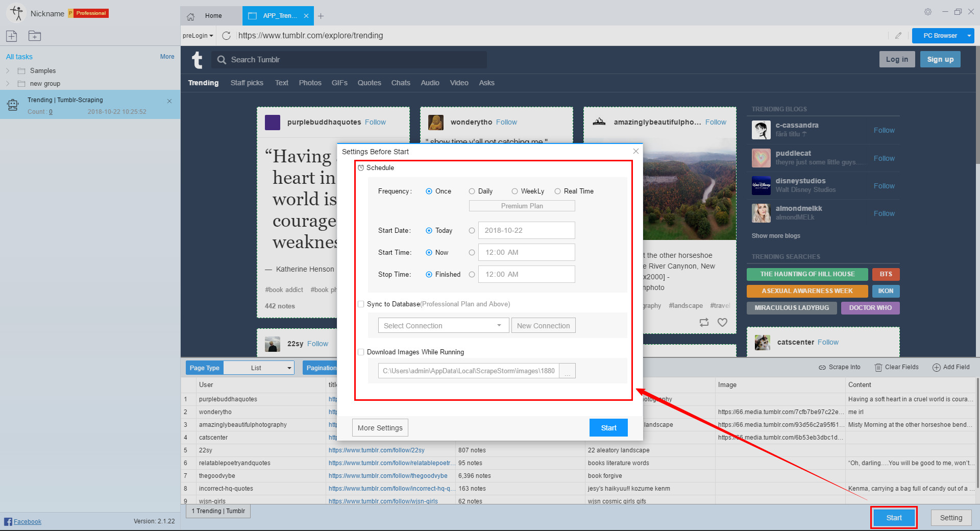Close the APP_Tren... browser tab
Screen dimensions: 980x531
[x=306, y=16]
